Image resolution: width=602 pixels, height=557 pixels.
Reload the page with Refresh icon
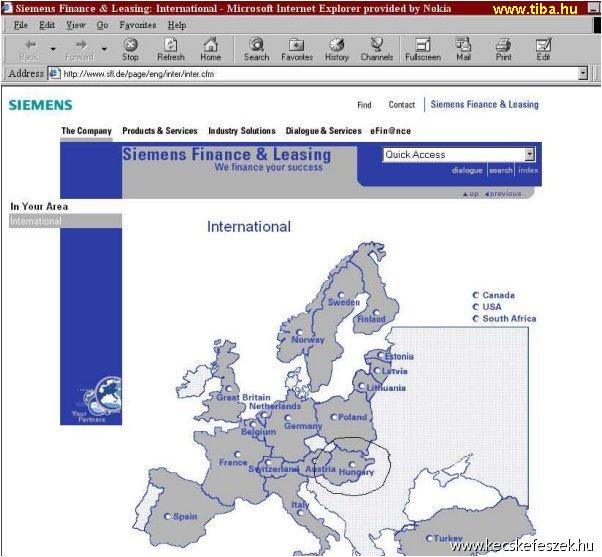(x=170, y=45)
